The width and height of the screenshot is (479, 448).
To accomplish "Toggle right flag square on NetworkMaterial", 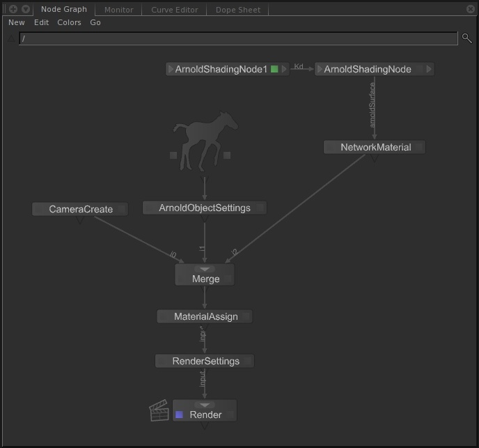I will (419, 147).
